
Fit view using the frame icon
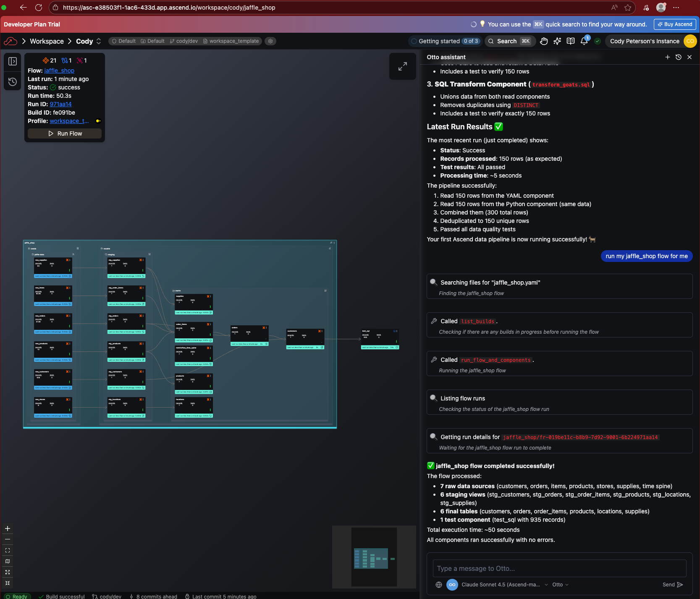8,550
